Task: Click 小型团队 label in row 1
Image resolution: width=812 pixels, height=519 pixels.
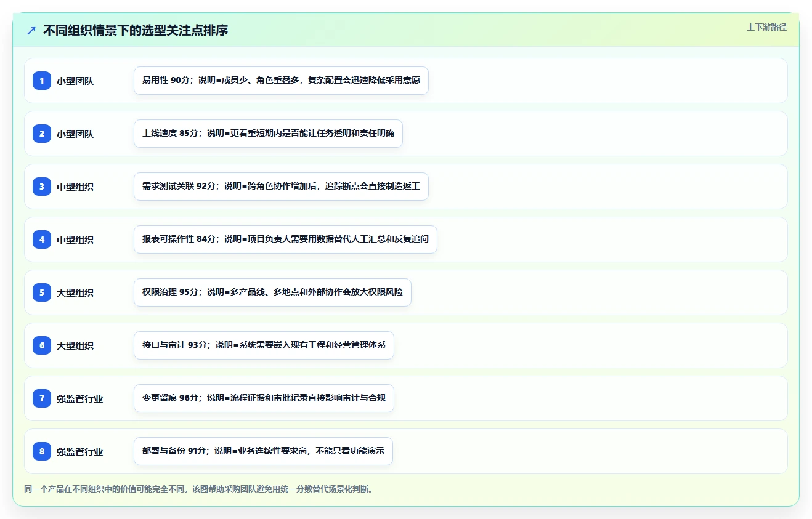Action: click(x=75, y=81)
